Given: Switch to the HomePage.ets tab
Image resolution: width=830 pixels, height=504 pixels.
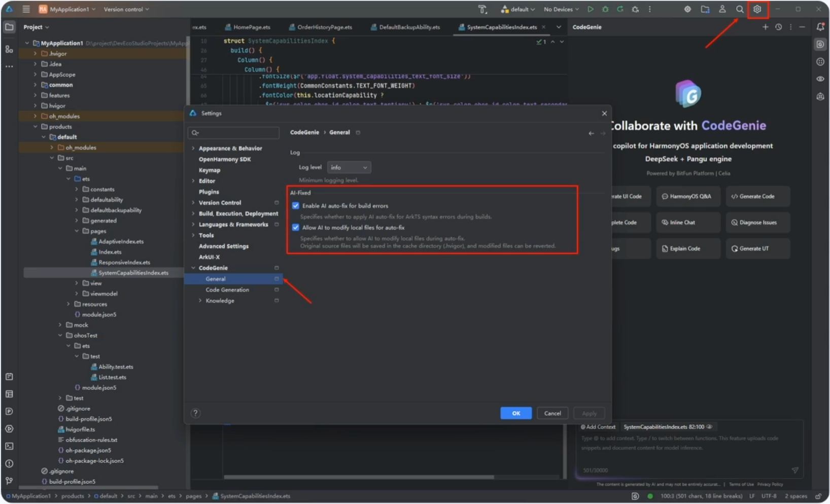Looking at the screenshot, I should (x=247, y=27).
